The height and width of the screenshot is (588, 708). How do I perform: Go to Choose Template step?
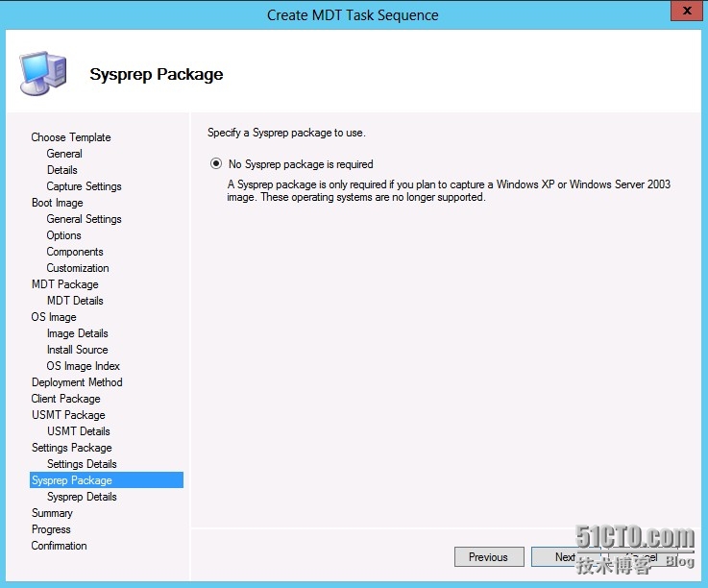[x=71, y=137]
